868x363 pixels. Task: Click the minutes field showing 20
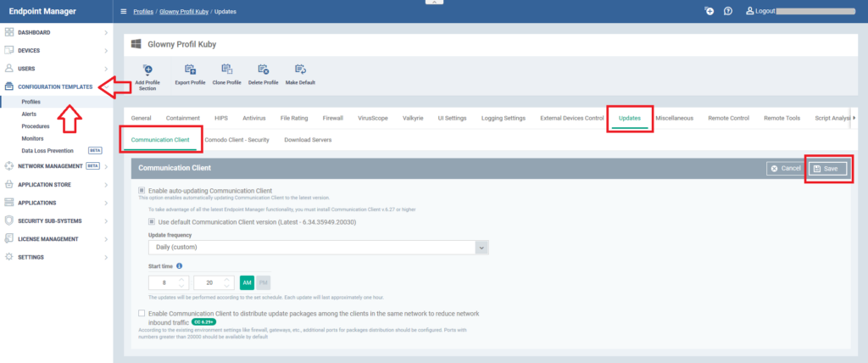[x=209, y=282]
